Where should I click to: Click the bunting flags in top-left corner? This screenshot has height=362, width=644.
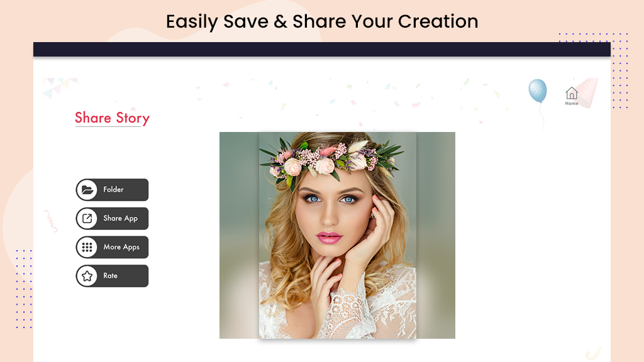58,87
